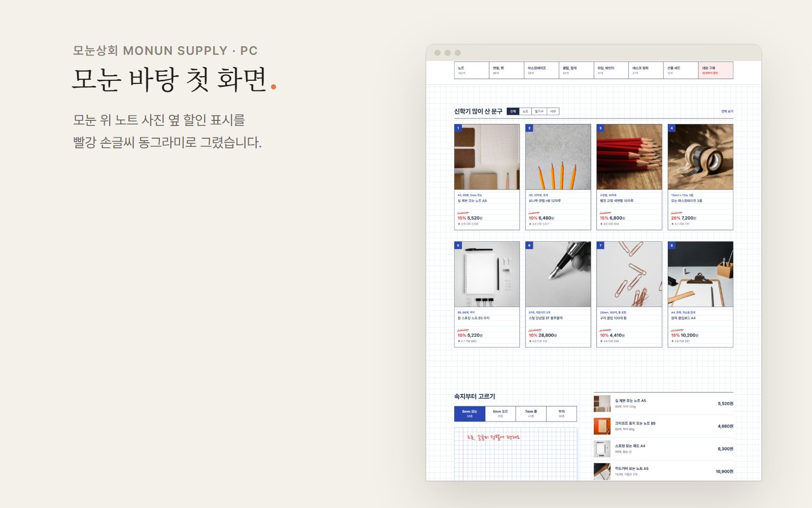Image resolution: width=812 pixels, height=508 pixels.
Task: Open the rank 5 spiral notebook photo
Action: (487, 274)
